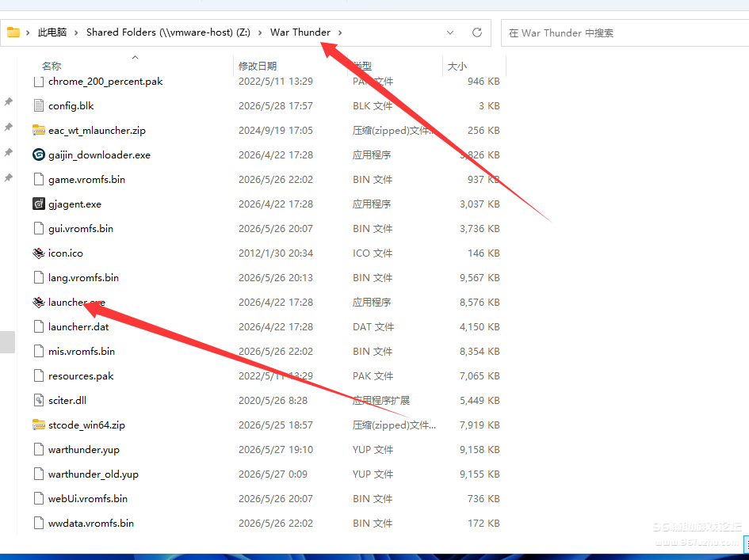Click War Thunder breadcrumb segment
The width and height of the screenshot is (749, 560).
tap(300, 32)
